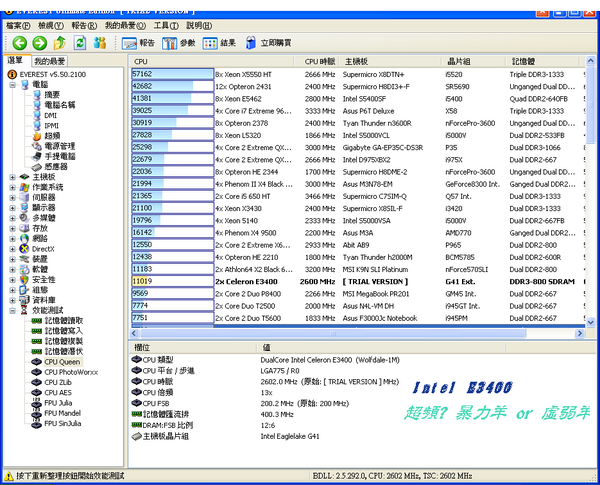600x485 pixels.
Task: Open the 報告 report toolbar button
Action: coord(138,43)
